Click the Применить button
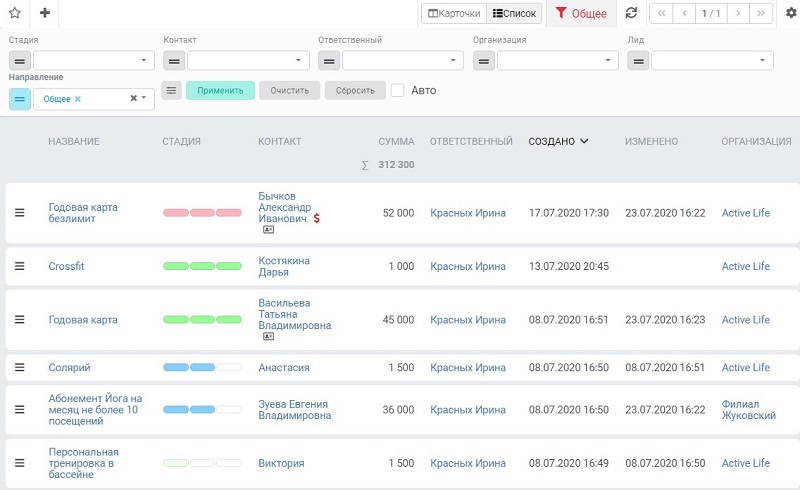The image size is (800, 490). pos(220,90)
